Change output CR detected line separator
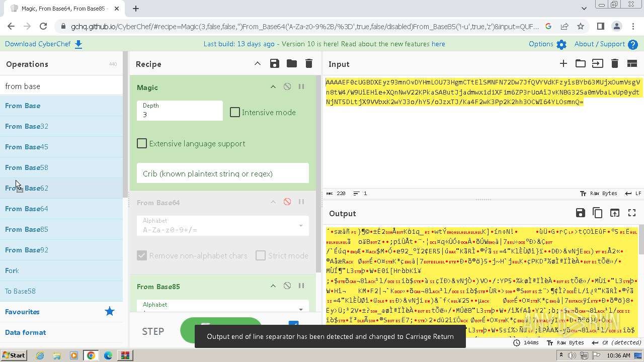The height and width of the screenshot is (362, 644). click(617, 343)
